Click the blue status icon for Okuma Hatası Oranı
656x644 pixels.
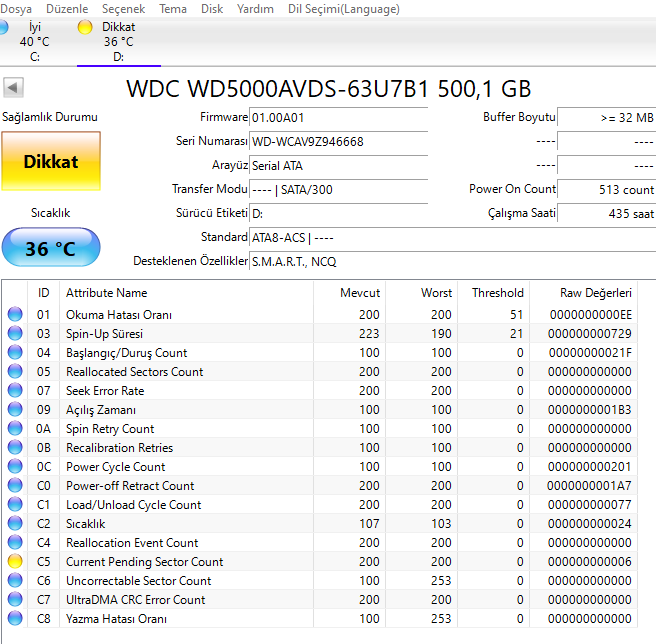[x=15, y=314]
